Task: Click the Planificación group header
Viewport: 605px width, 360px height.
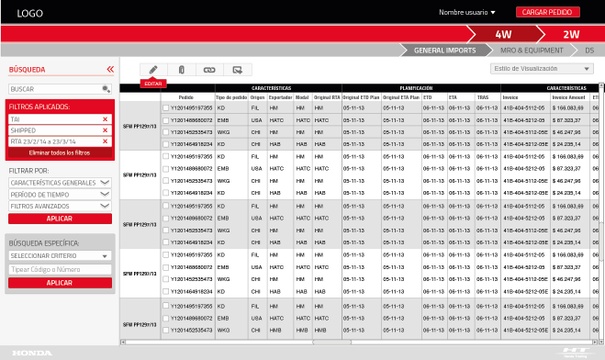Action: pos(416,88)
